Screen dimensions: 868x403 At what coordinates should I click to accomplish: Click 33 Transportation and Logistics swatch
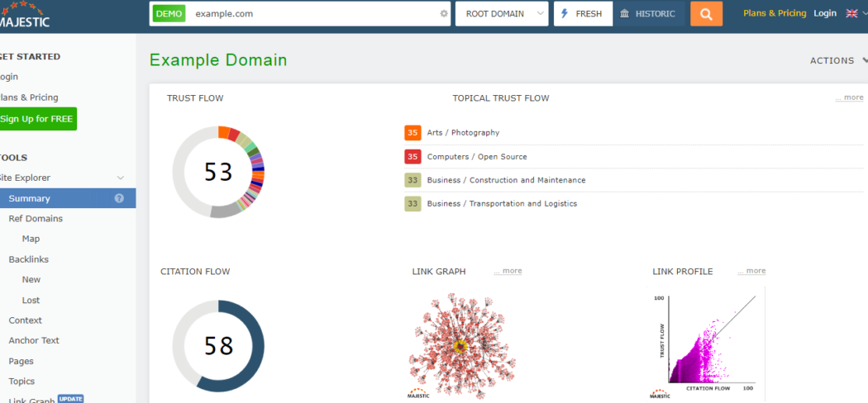point(413,203)
